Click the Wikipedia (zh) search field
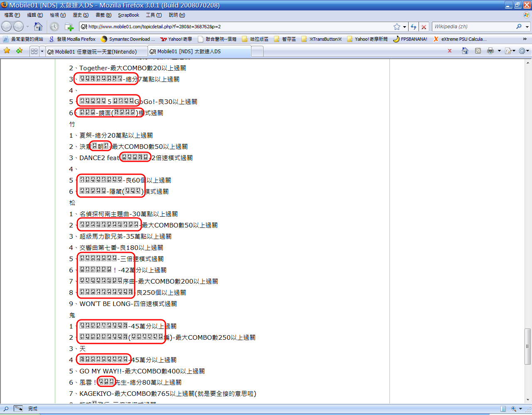Viewport: 532px width, 415px height. tap(474, 27)
